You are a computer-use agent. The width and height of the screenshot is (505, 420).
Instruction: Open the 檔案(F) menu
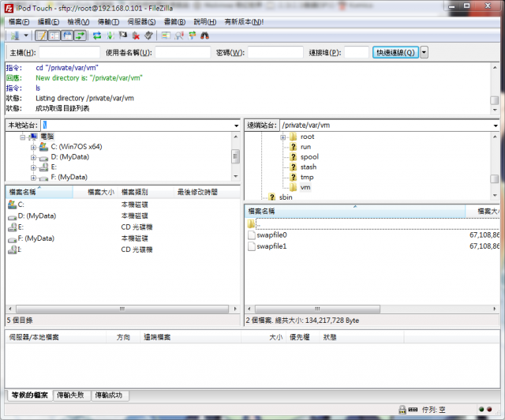pos(19,21)
